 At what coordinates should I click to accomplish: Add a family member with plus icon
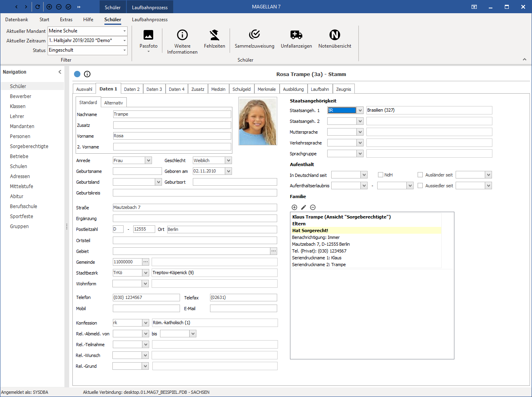point(294,207)
